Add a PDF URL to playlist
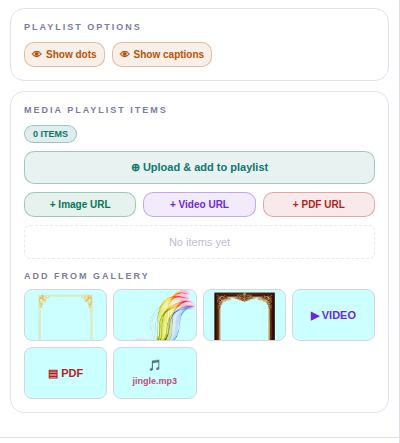The width and height of the screenshot is (400, 443). (x=319, y=204)
